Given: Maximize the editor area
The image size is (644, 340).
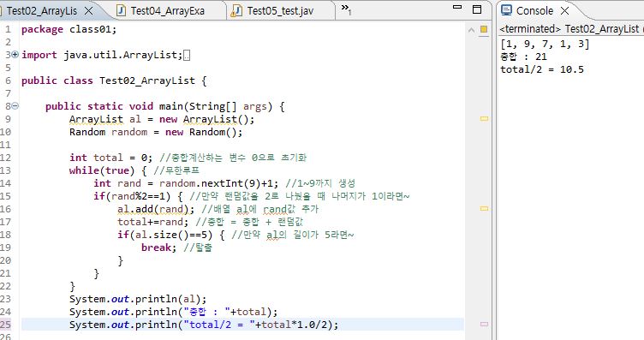Looking at the screenshot, I should [477, 9].
